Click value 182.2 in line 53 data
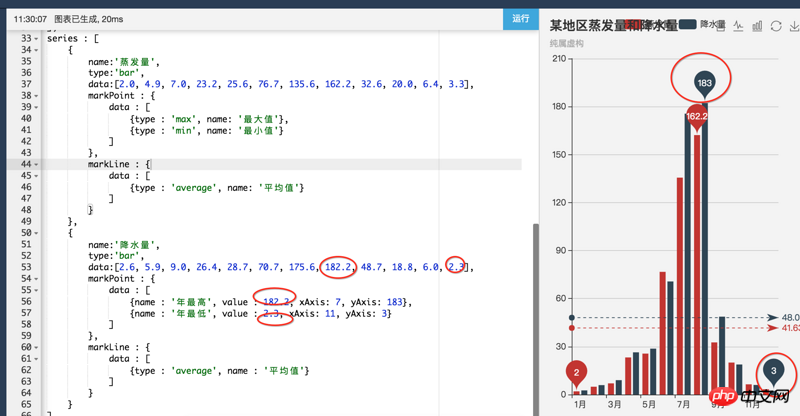The image size is (800, 416). click(338, 267)
